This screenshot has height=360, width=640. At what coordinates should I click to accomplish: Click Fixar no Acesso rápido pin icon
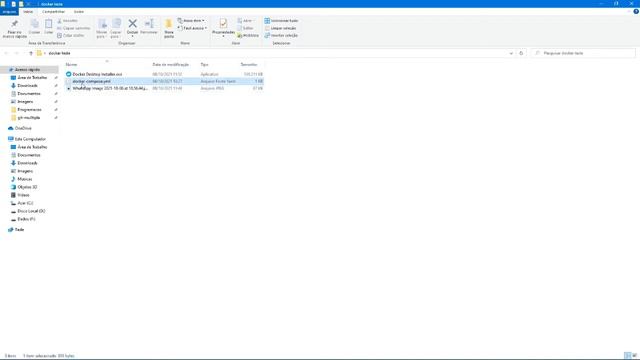tap(14, 24)
